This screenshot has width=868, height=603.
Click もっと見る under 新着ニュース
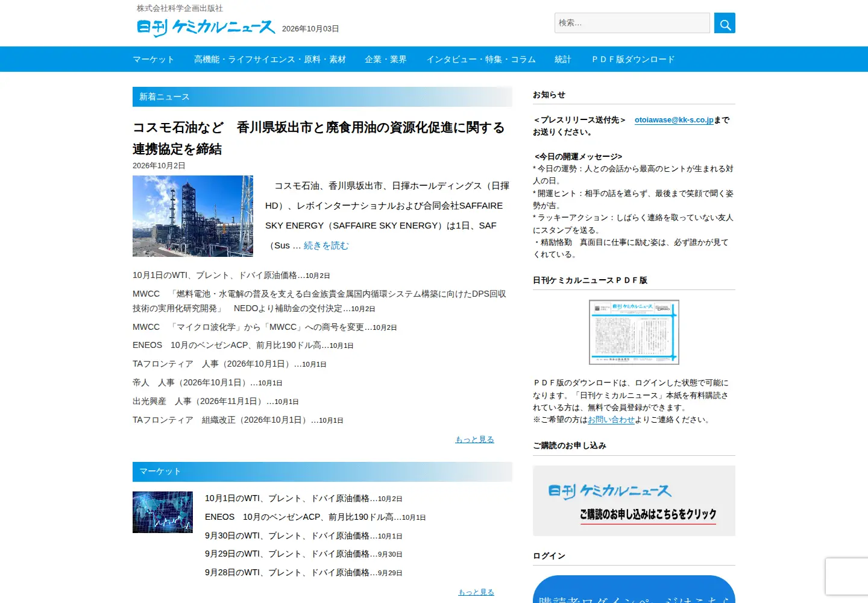[475, 440]
